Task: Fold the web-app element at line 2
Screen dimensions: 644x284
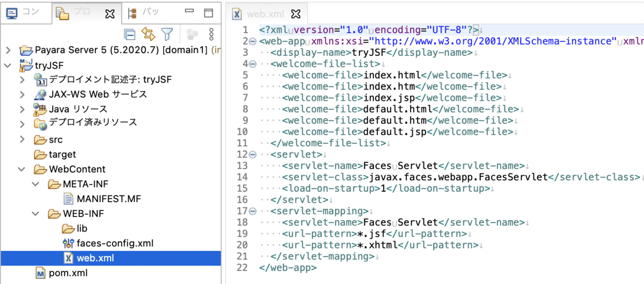Action: pyautogui.click(x=253, y=41)
